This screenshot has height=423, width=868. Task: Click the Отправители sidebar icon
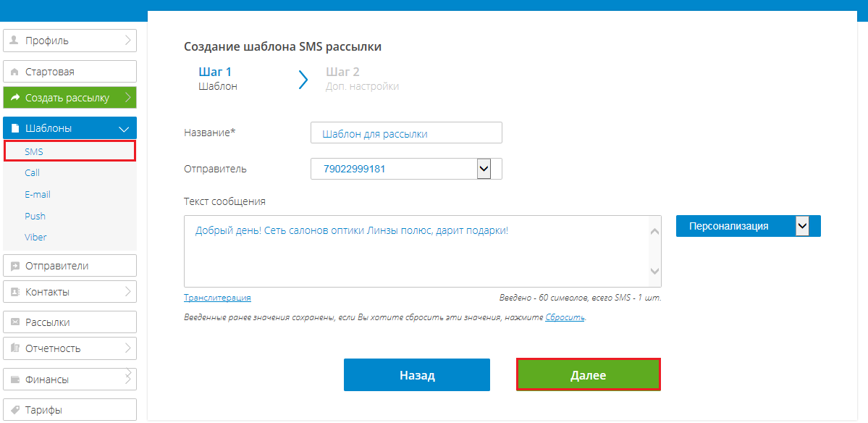(x=14, y=266)
